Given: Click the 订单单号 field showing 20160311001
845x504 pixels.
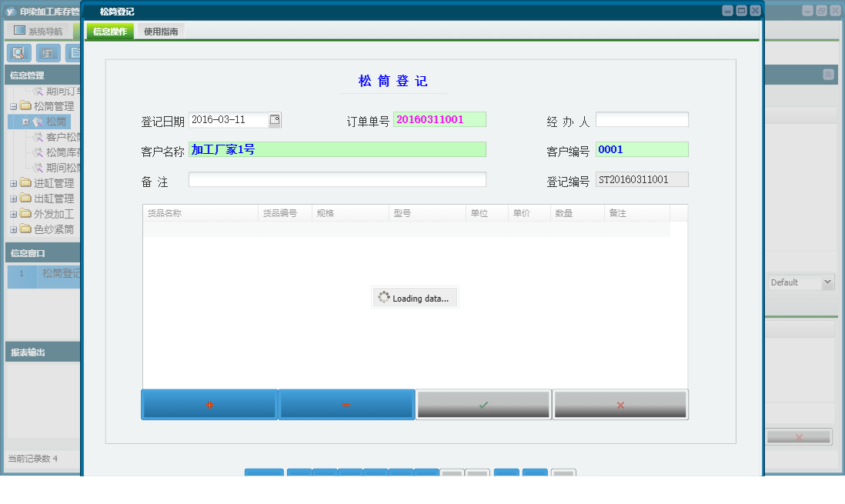Looking at the screenshot, I should pos(439,119).
